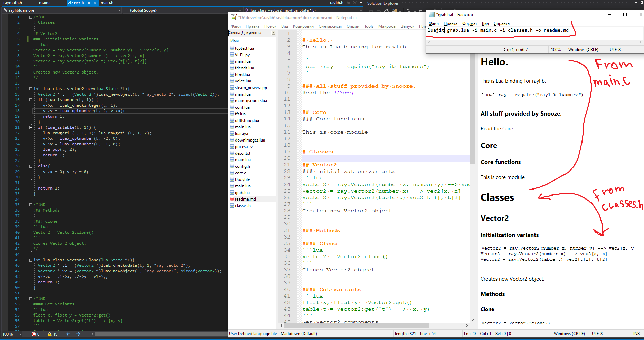Switch to the main.c editor tab
The image size is (644, 340).
pyautogui.click(x=45, y=3)
